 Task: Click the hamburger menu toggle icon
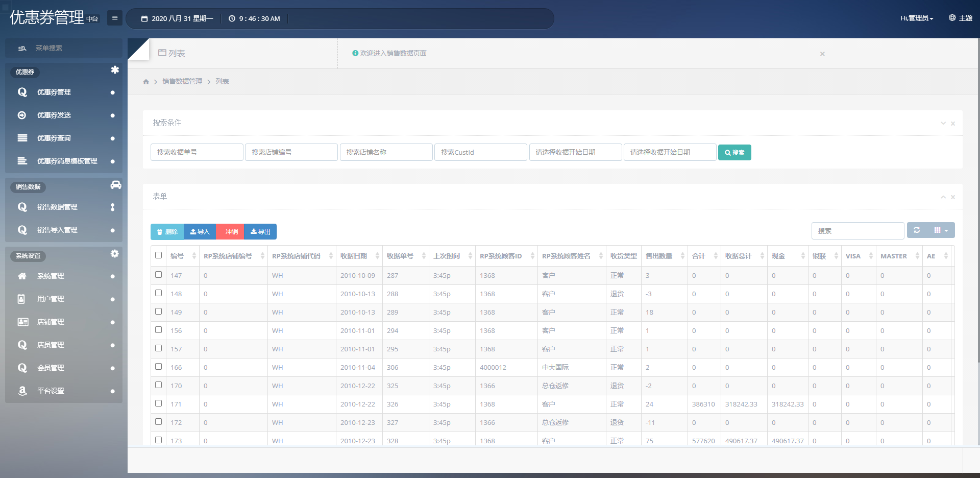115,18
